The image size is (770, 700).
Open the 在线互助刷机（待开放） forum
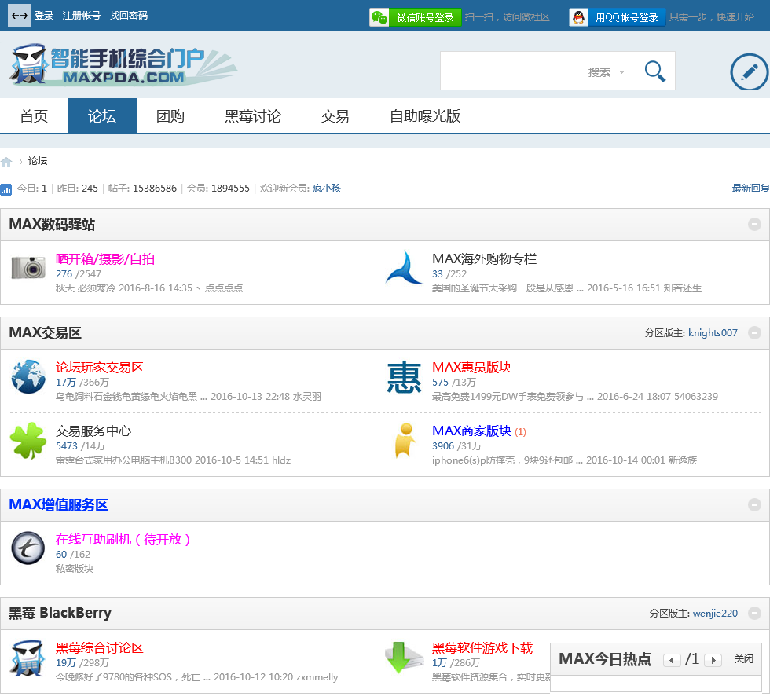tap(123, 540)
